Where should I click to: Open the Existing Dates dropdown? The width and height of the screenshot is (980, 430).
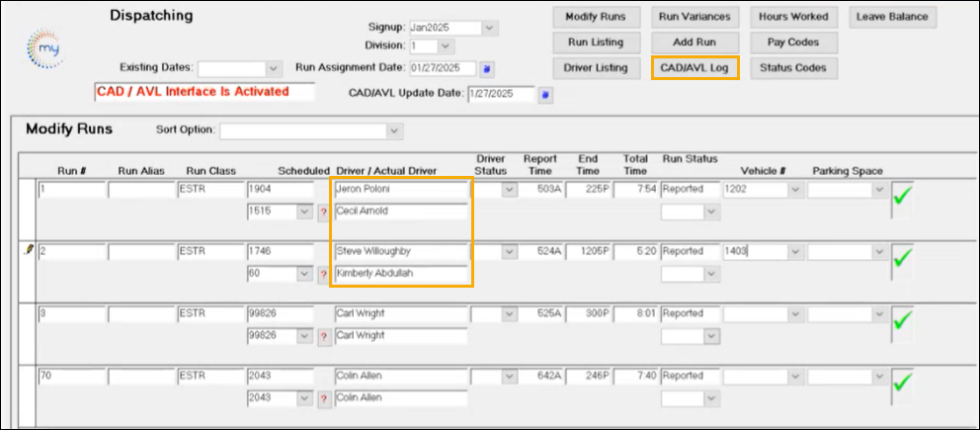coord(273,69)
